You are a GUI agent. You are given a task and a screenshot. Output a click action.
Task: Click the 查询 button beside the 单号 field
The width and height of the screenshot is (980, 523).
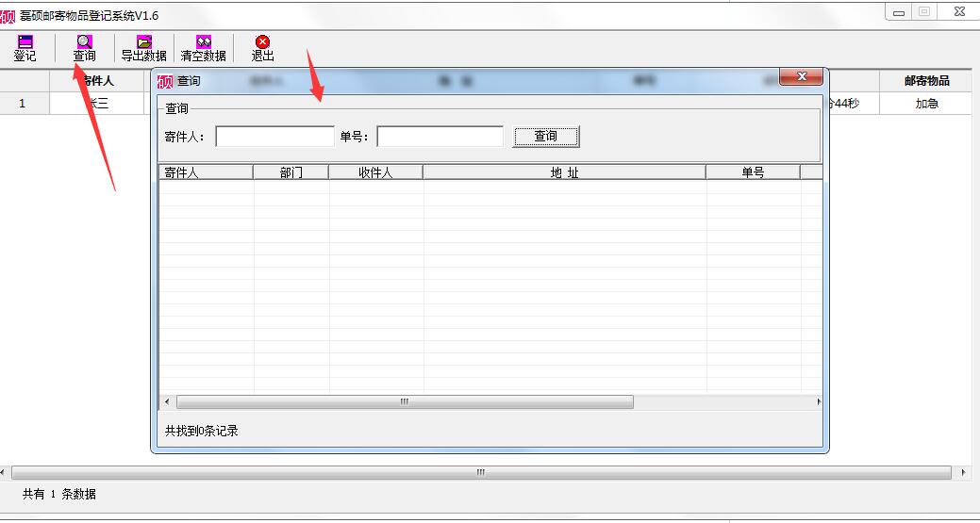[546, 136]
